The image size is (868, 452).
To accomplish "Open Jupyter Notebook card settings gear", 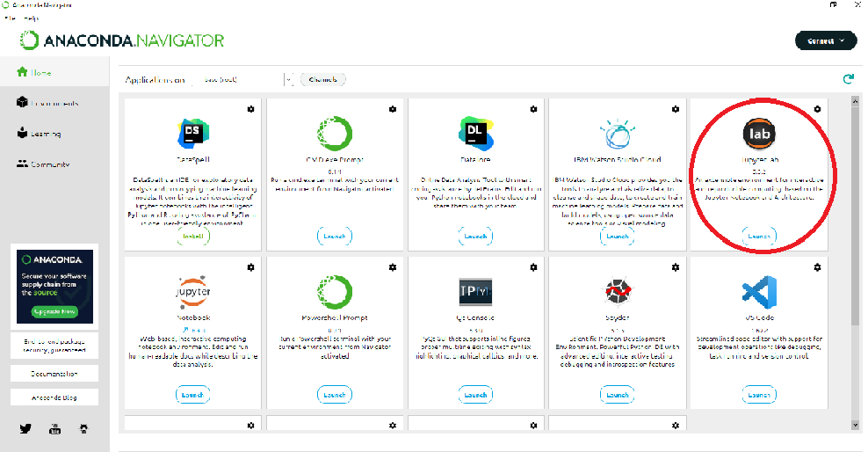I will point(250,267).
